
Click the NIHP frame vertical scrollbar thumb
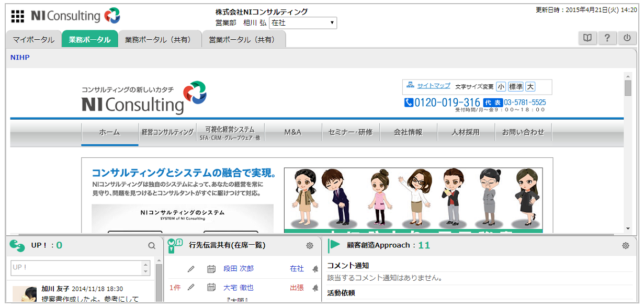[628, 88]
